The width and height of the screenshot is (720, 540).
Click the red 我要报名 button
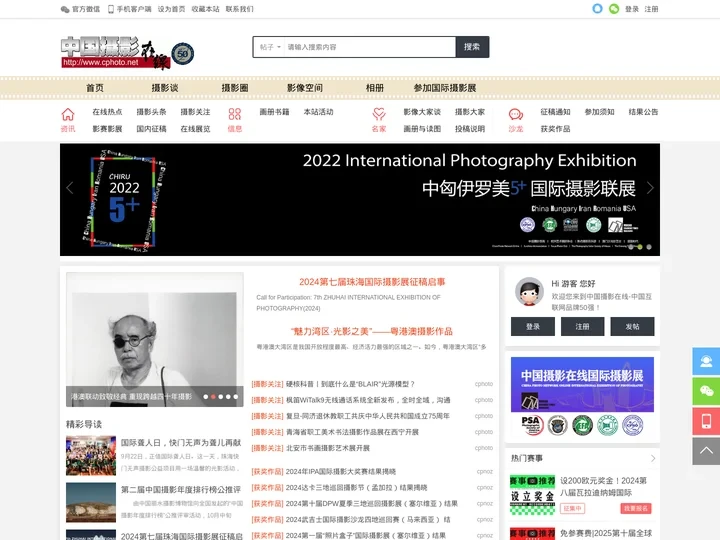pos(636,508)
